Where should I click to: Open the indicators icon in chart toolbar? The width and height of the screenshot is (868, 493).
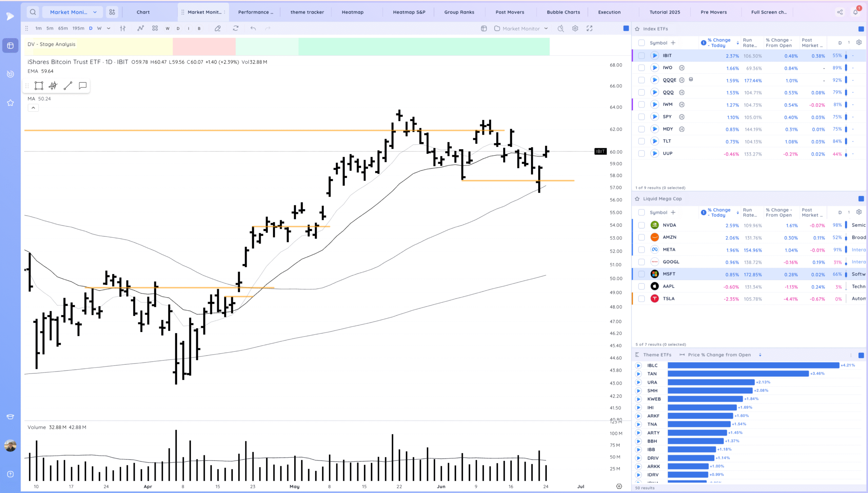point(140,28)
